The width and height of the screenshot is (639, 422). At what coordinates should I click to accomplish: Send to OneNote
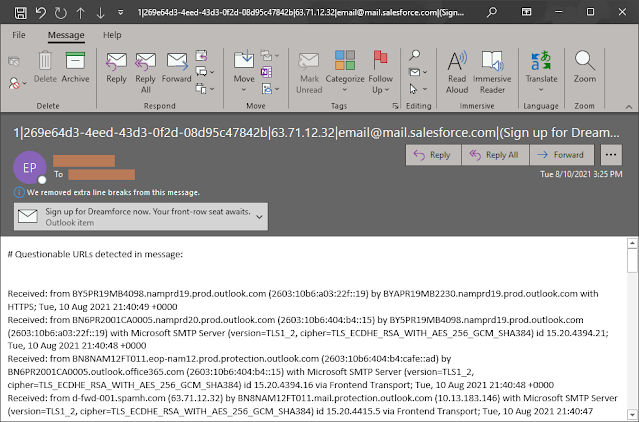(266, 72)
